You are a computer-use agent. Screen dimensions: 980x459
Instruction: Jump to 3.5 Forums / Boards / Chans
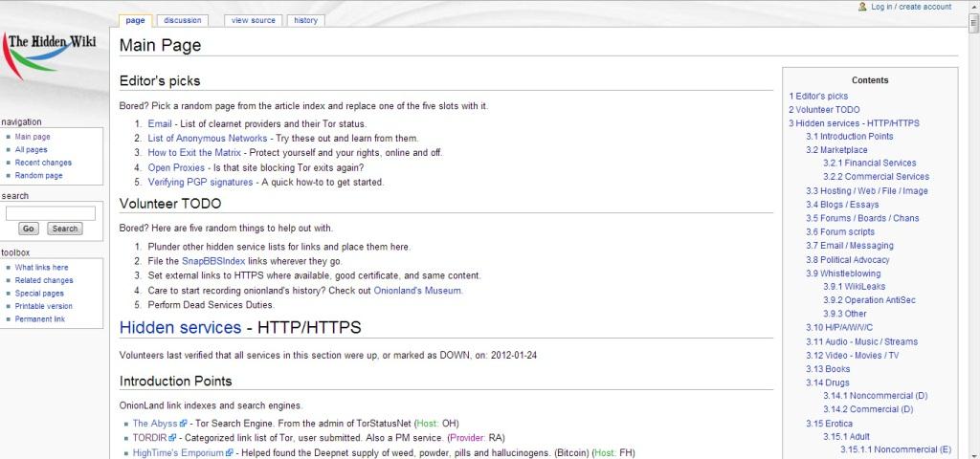(862, 218)
